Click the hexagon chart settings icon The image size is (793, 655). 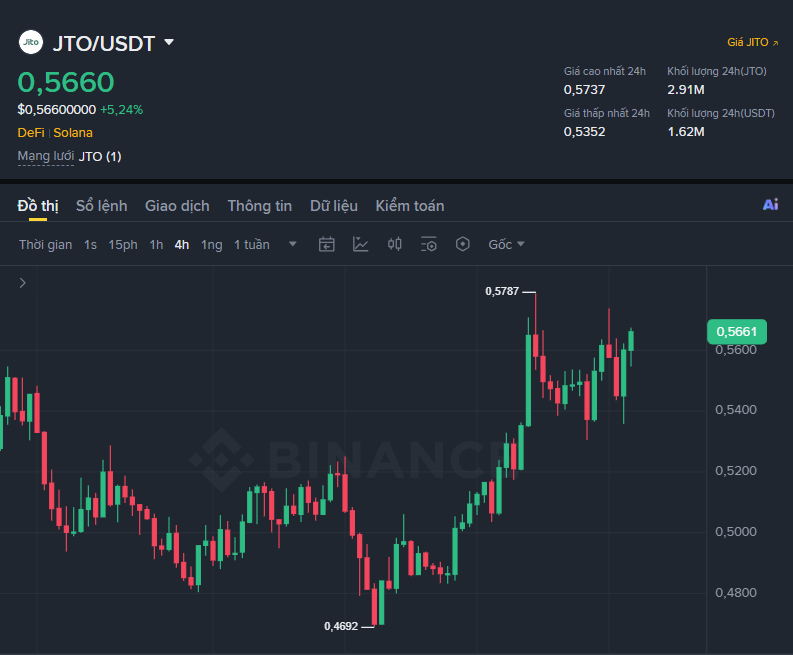point(462,244)
